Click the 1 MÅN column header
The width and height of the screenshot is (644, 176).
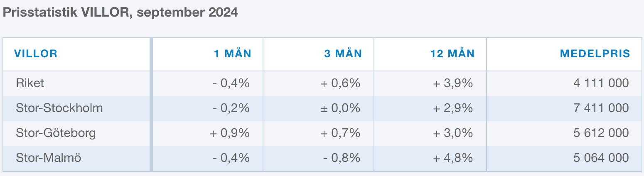pyautogui.click(x=232, y=54)
